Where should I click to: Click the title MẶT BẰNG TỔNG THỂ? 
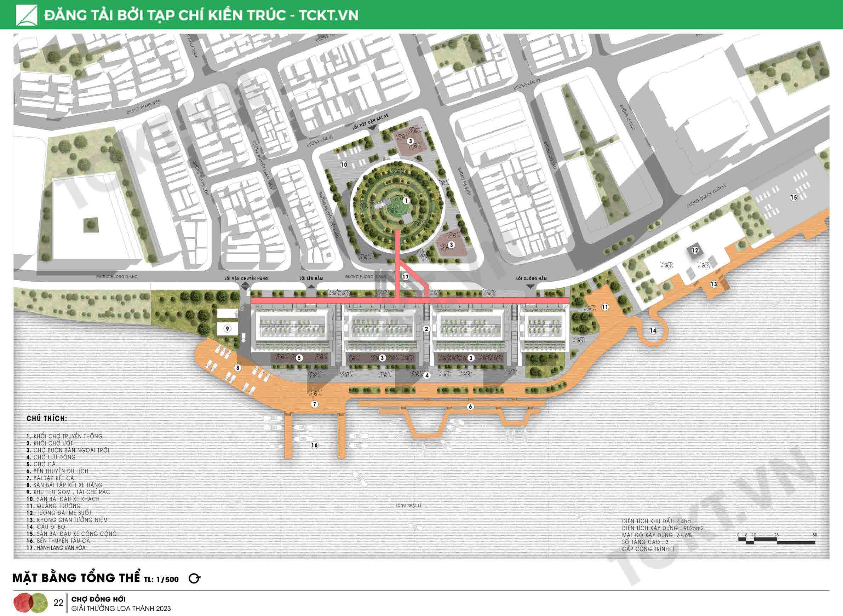click(76, 577)
